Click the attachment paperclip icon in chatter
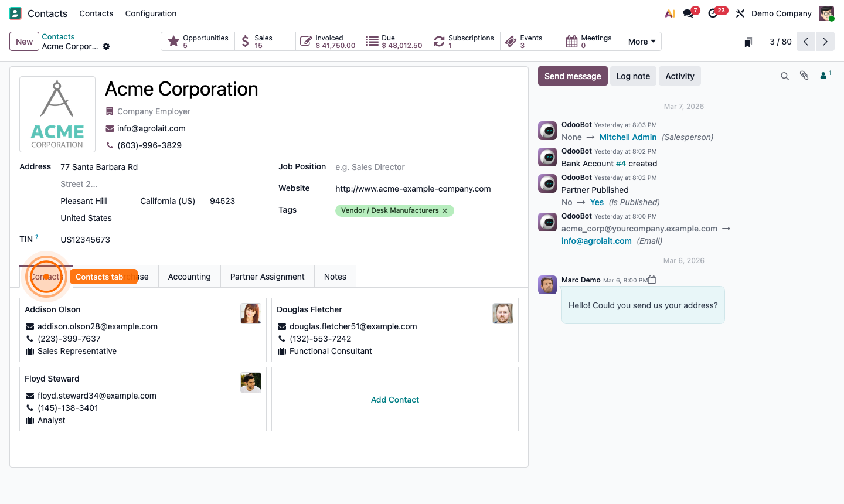The image size is (844, 504). click(804, 76)
